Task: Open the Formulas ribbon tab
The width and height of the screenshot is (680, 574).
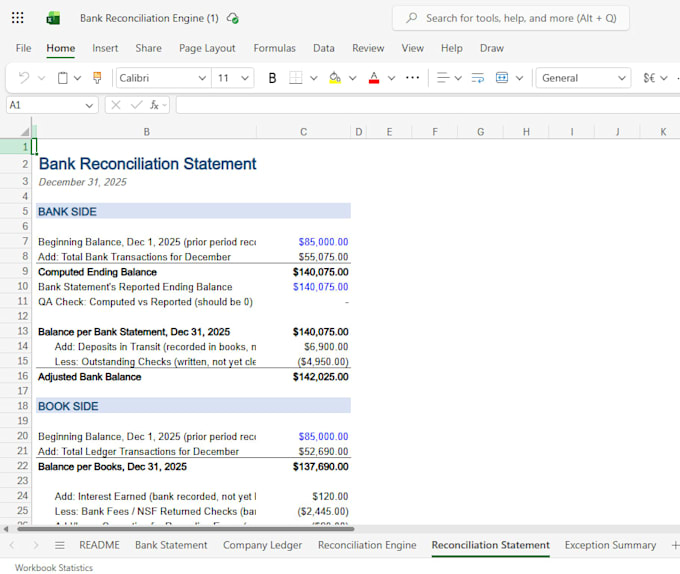Action: 275,48
